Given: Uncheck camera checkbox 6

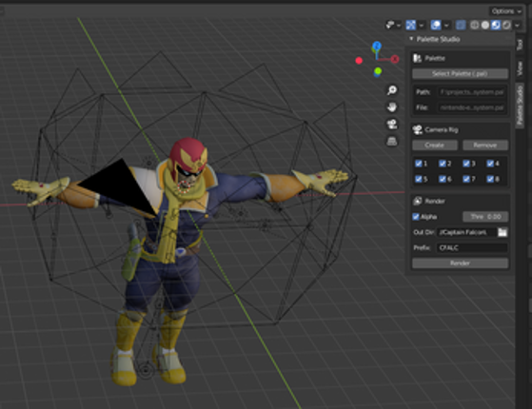Looking at the screenshot, I should 443,179.
